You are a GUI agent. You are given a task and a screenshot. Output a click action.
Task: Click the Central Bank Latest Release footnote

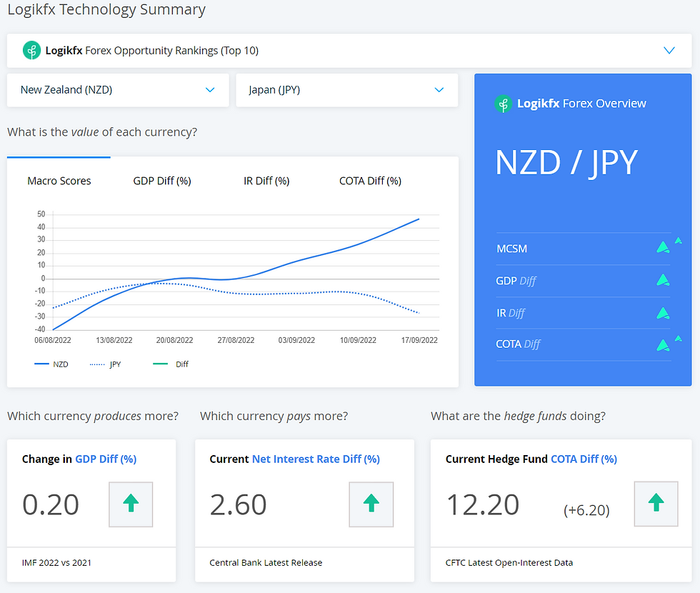(x=266, y=563)
